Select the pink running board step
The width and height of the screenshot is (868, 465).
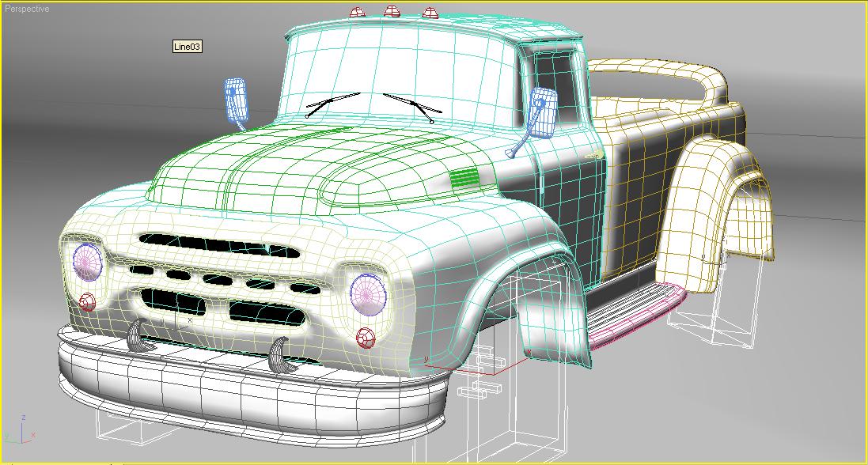point(641,316)
